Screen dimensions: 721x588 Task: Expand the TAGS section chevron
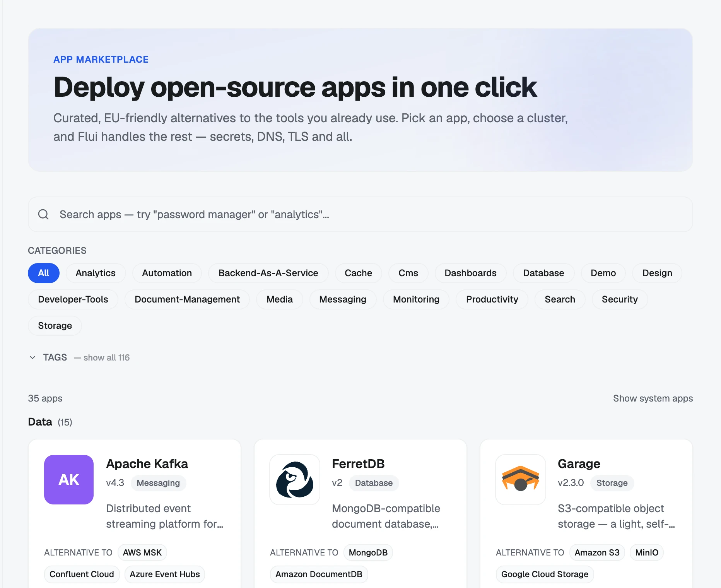click(32, 357)
